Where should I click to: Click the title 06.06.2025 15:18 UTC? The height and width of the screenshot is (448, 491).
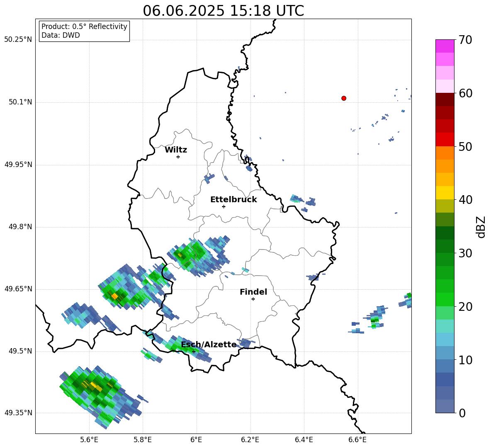click(x=223, y=11)
